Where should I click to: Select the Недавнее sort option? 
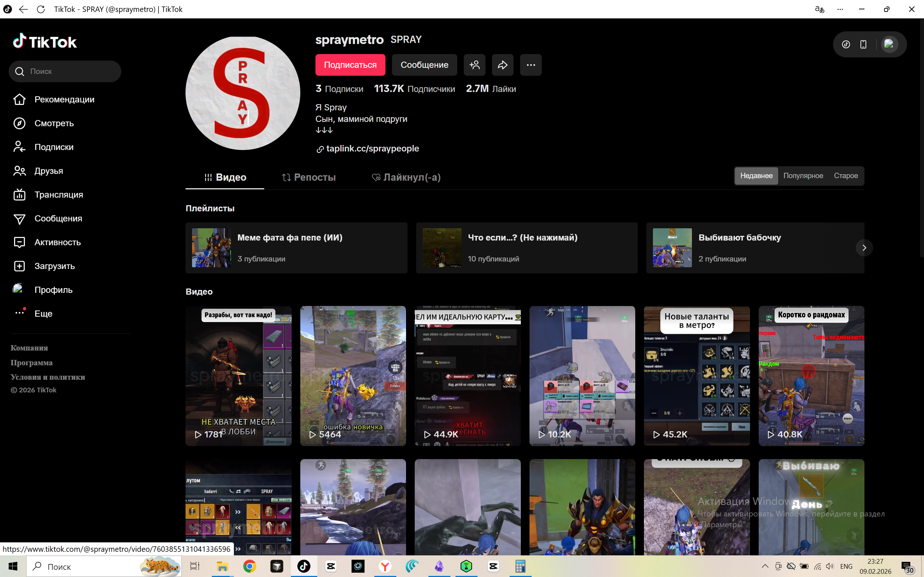click(x=756, y=176)
